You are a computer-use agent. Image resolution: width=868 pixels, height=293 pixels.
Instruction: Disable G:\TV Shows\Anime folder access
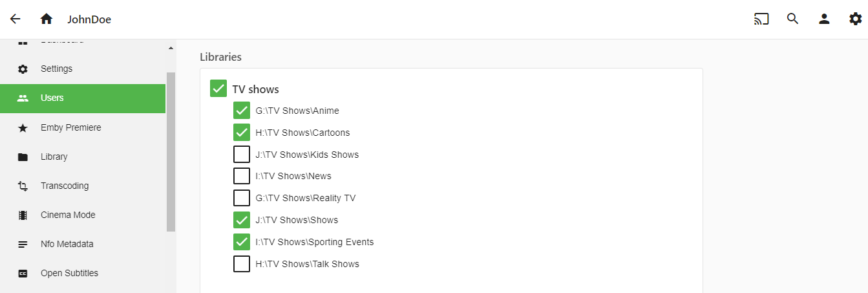(242, 111)
